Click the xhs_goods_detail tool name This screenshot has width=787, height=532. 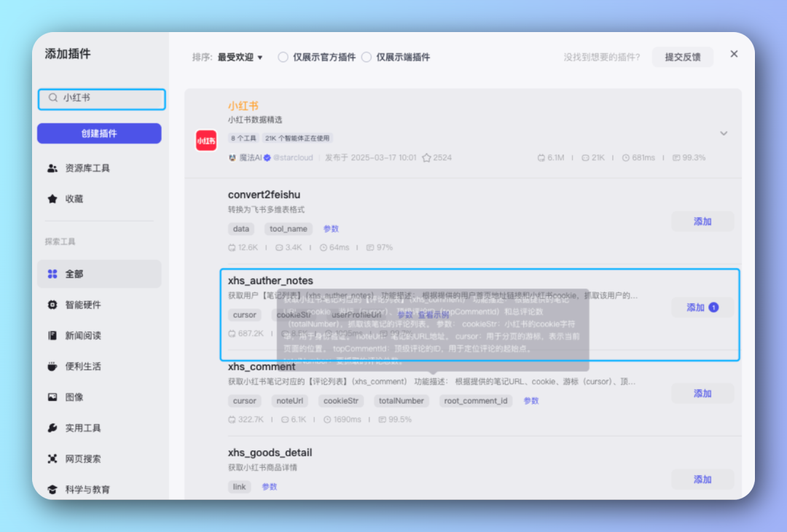coord(270,453)
